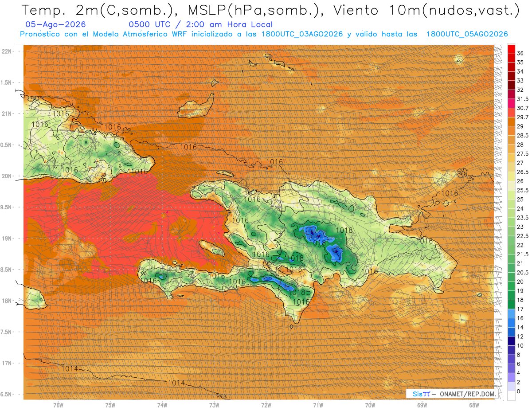
Task: Select the lavender swatch between 2 and 0
Action: point(511,387)
